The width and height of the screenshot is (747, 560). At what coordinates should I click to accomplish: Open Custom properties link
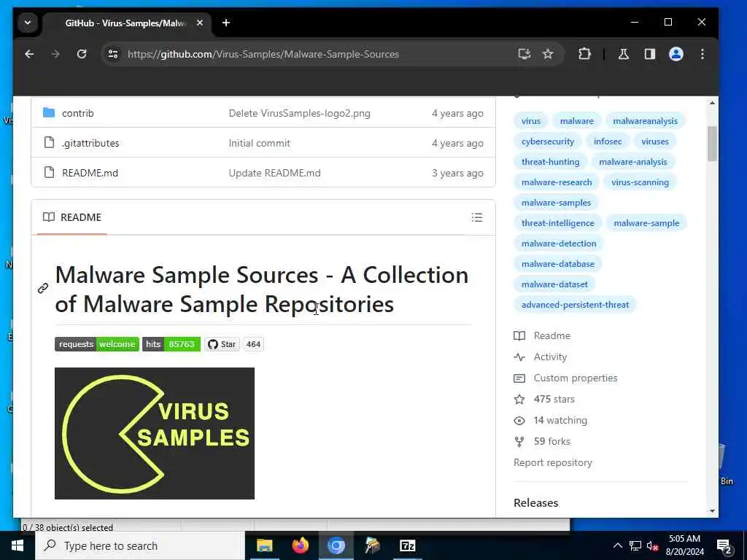coord(566,378)
